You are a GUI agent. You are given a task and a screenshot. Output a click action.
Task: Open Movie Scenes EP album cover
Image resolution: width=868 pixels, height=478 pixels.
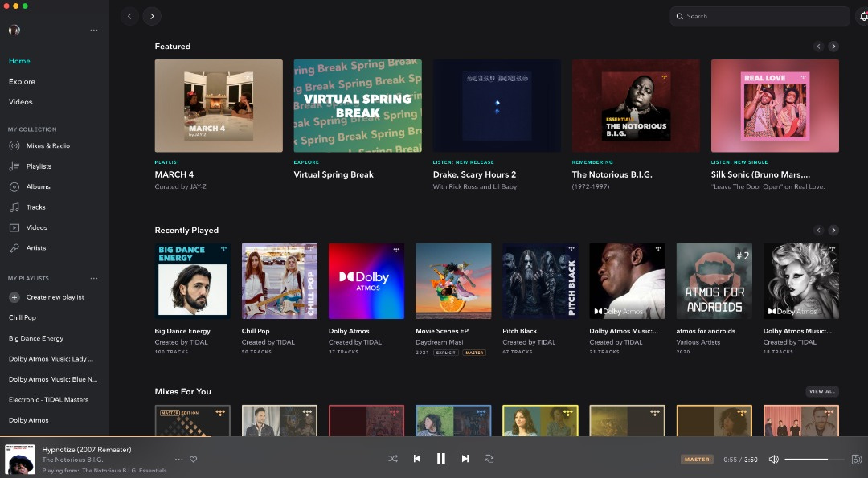pos(453,281)
